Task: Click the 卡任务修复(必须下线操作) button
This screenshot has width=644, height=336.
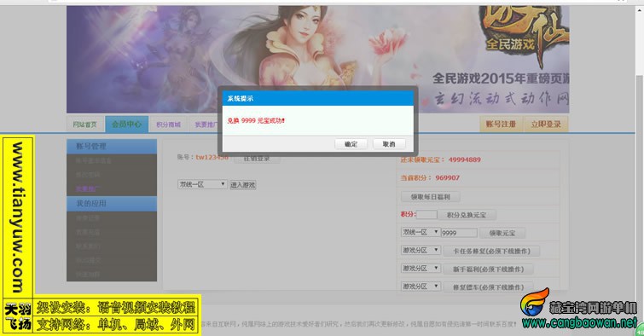Action: point(491,251)
